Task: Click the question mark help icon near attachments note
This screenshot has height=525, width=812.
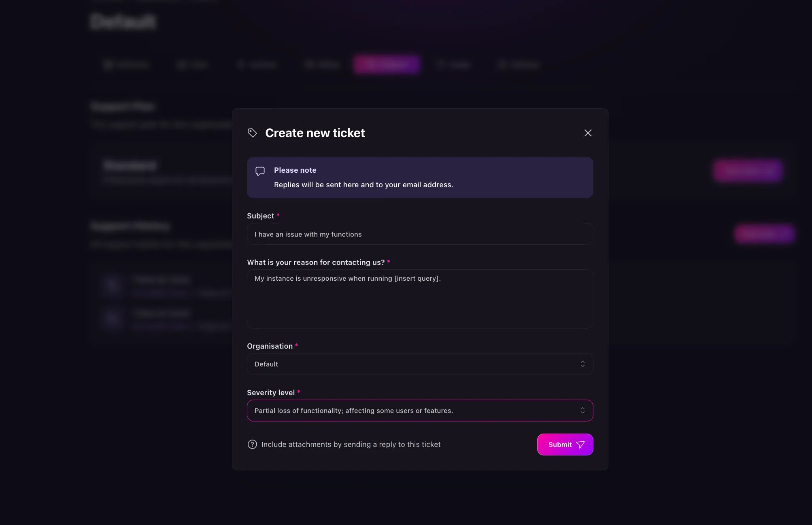Action: pos(252,444)
